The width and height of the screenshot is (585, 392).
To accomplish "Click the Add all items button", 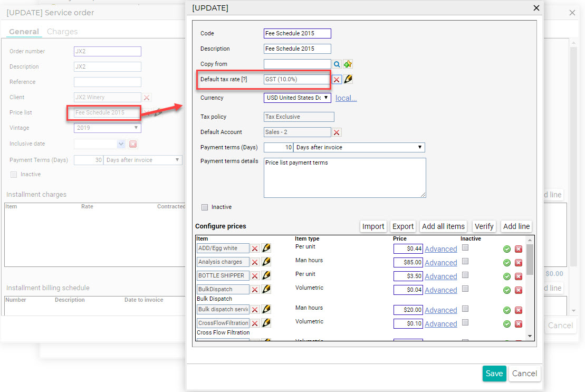I will click(x=443, y=226).
